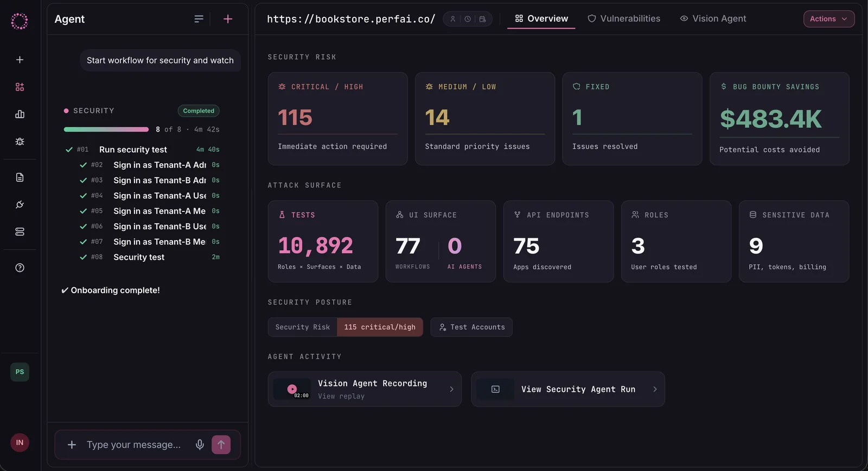Click the IN user avatar
This screenshot has width=868, height=471.
(x=20, y=443)
